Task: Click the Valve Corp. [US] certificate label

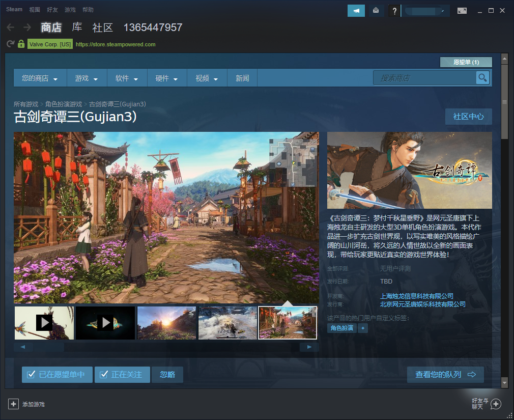Action: coord(50,44)
